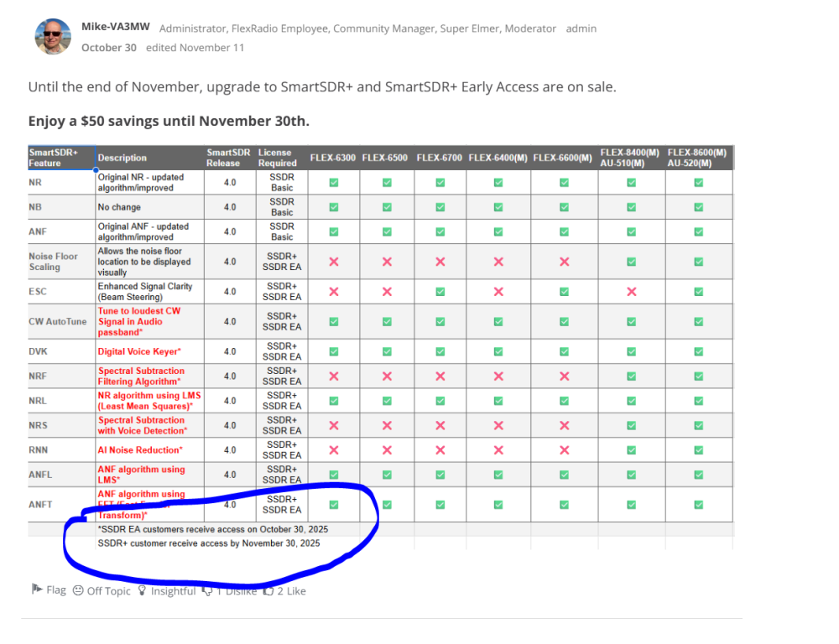The height and width of the screenshot is (644, 839).
Task: Click the 'SmartSDR+ Feature' header cell
Action: pos(61,158)
